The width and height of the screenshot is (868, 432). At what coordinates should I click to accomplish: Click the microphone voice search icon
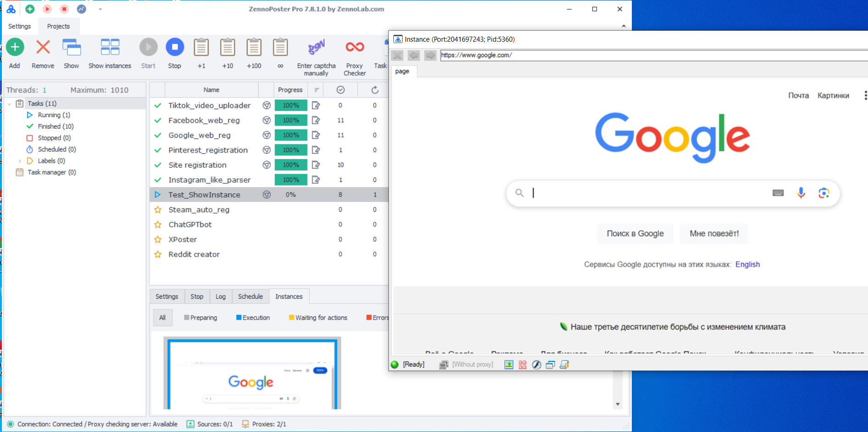(x=801, y=193)
